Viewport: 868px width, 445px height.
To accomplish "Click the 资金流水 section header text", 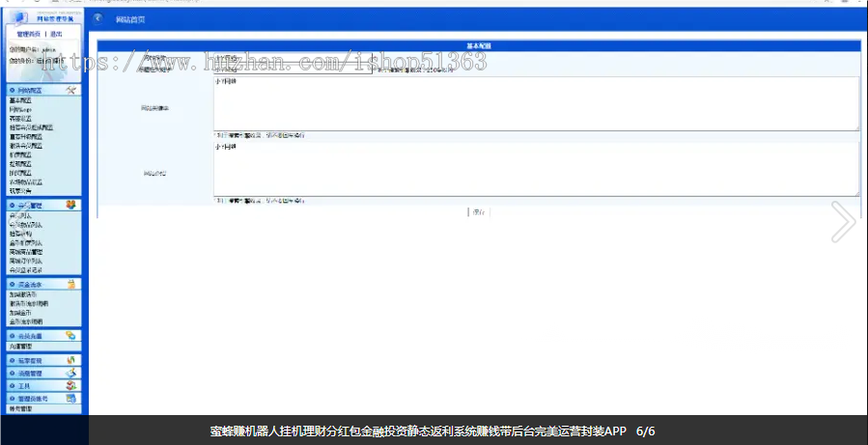I will 30,285.
